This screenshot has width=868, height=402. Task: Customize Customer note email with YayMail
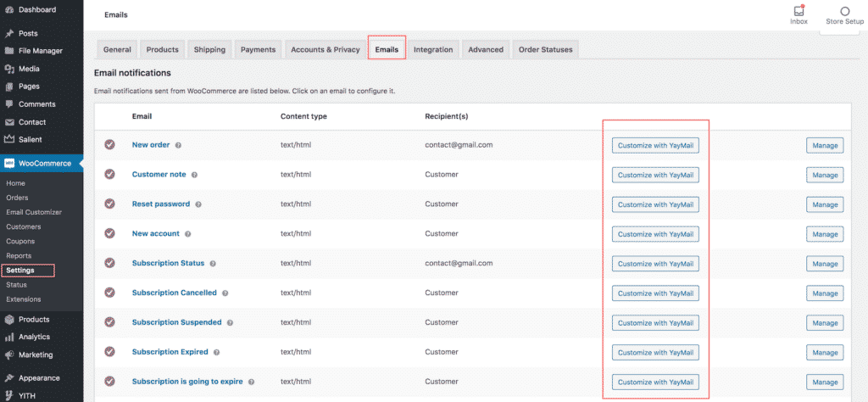[655, 175]
